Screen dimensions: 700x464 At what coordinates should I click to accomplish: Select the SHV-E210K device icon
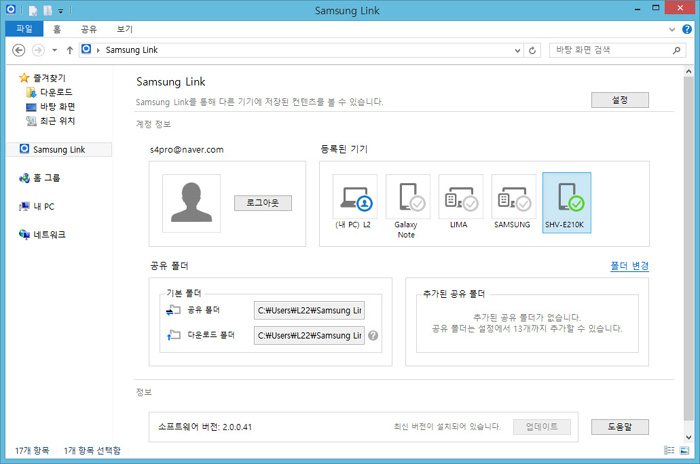click(567, 202)
